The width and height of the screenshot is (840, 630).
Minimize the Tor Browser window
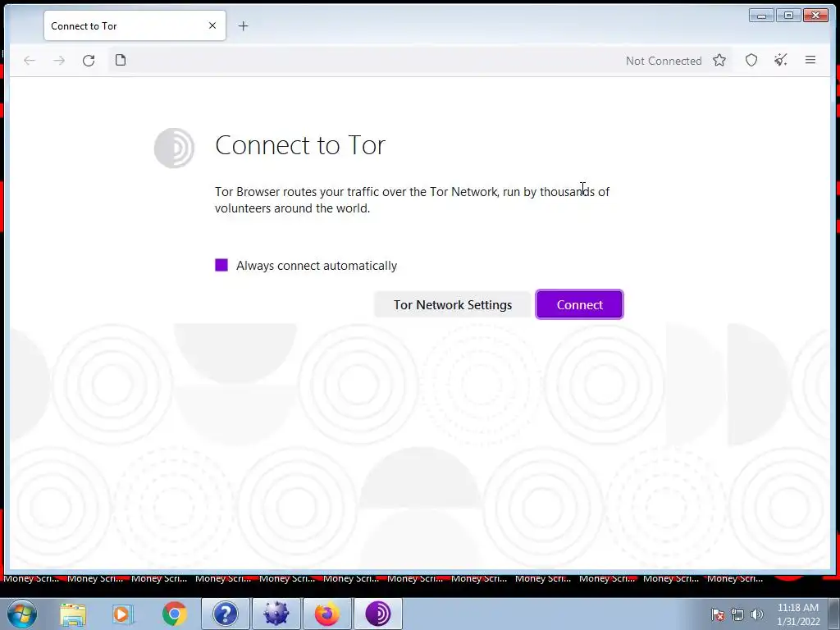click(761, 16)
